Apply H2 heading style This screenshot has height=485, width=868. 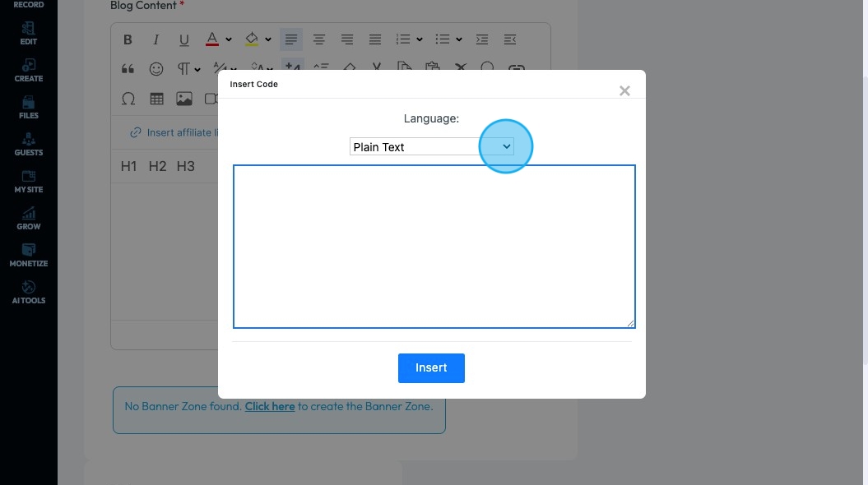(x=157, y=166)
